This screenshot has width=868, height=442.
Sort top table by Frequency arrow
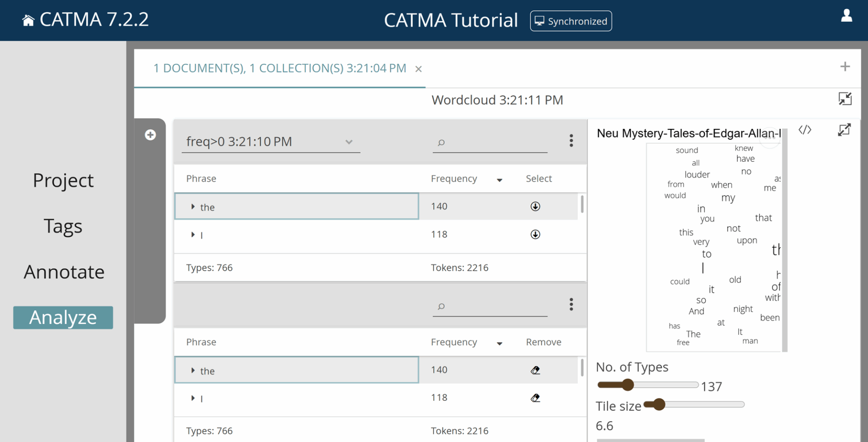[500, 180]
